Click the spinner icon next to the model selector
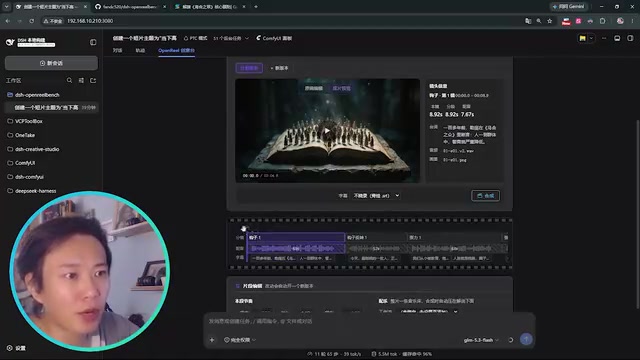640x360 pixels. click(511, 340)
